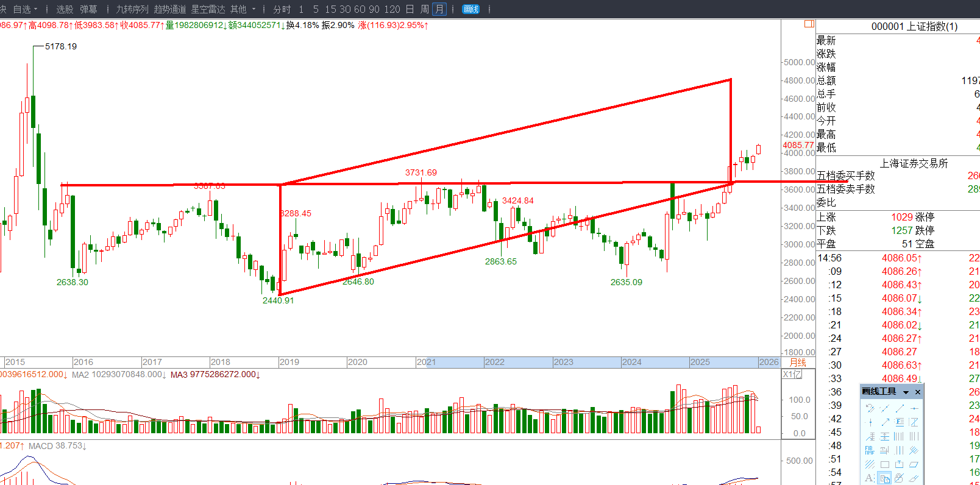Open the 画线工具 panel dropdown arrow

pos(906,392)
